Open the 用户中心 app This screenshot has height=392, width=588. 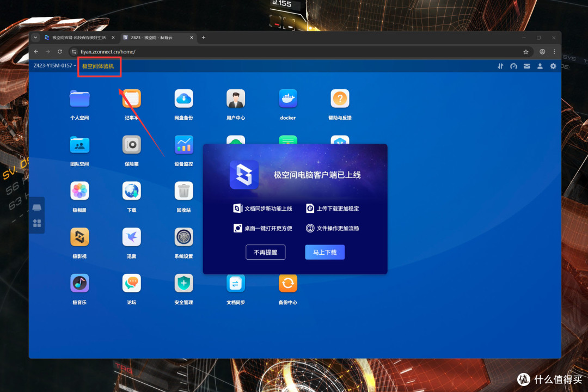coord(236,99)
